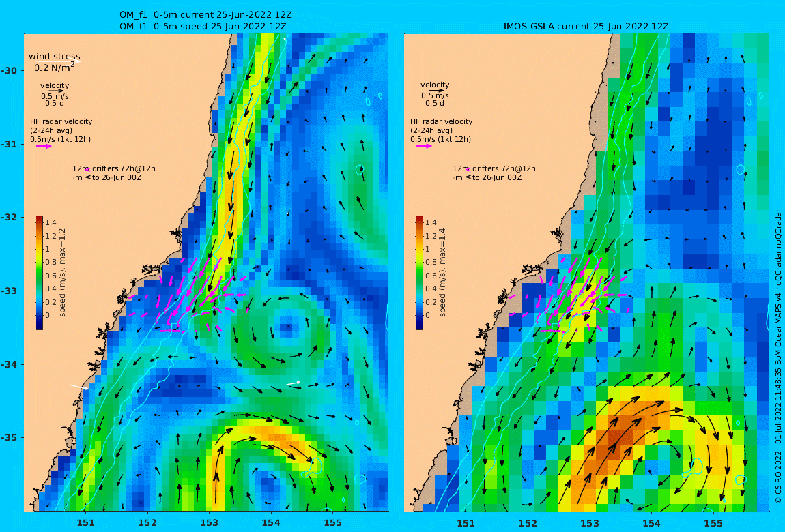This screenshot has height=532, width=785.
Task: Click the 'speed (m/s), max=1.2' colour bar label
Action: point(63,273)
